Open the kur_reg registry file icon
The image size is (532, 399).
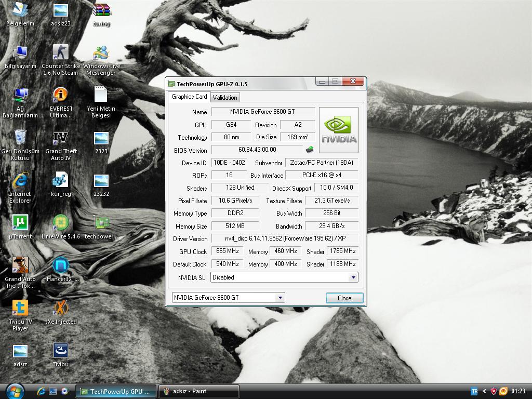tap(61, 184)
